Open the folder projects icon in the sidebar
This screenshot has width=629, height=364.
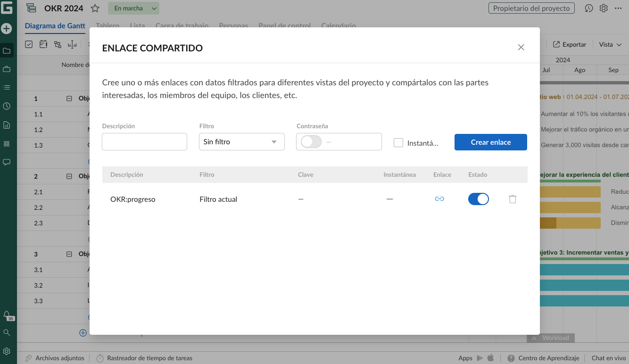point(7,50)
